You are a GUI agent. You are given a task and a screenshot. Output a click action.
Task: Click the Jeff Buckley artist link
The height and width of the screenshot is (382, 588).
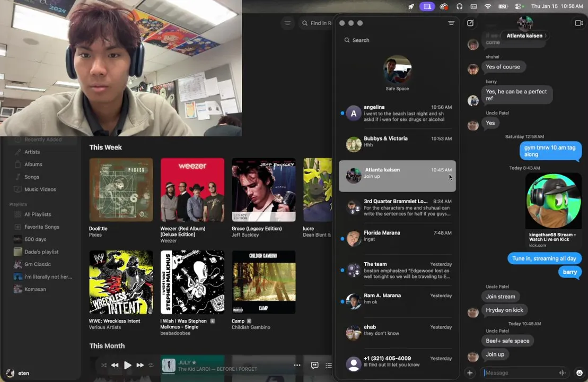[x=245, y=235]
